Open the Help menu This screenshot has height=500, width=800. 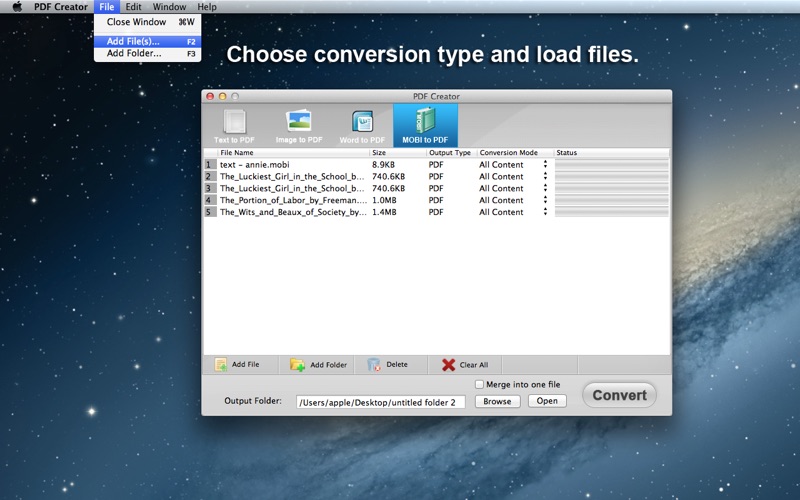[x=207, y=7]
